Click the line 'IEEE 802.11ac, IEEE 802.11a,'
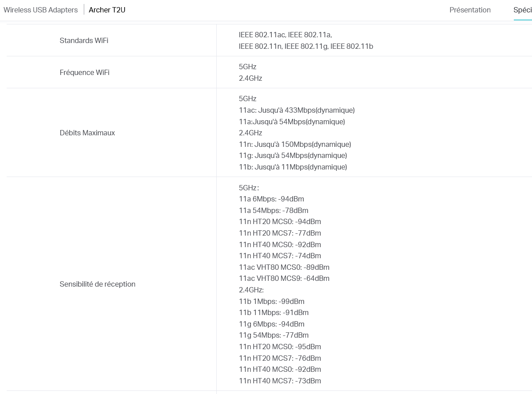532x394 pixels. coord(285,35)
